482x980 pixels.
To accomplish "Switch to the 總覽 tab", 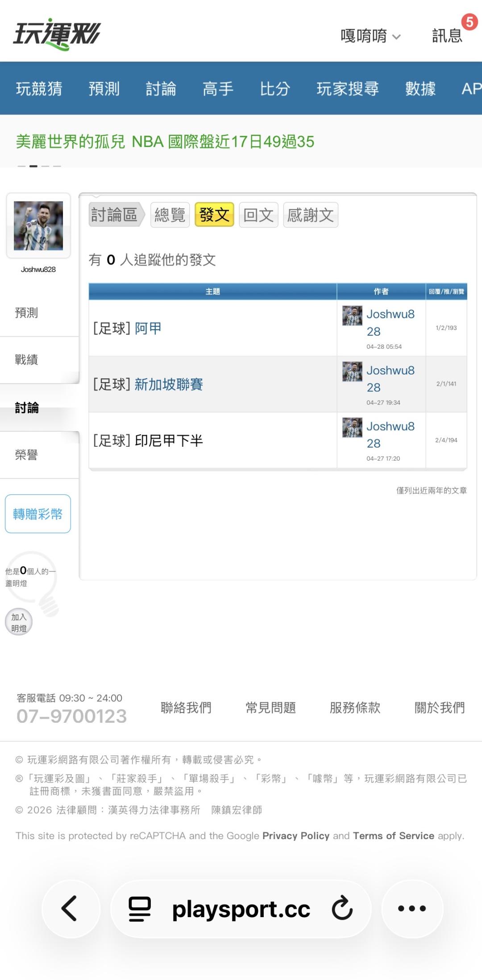I will 170,215.
